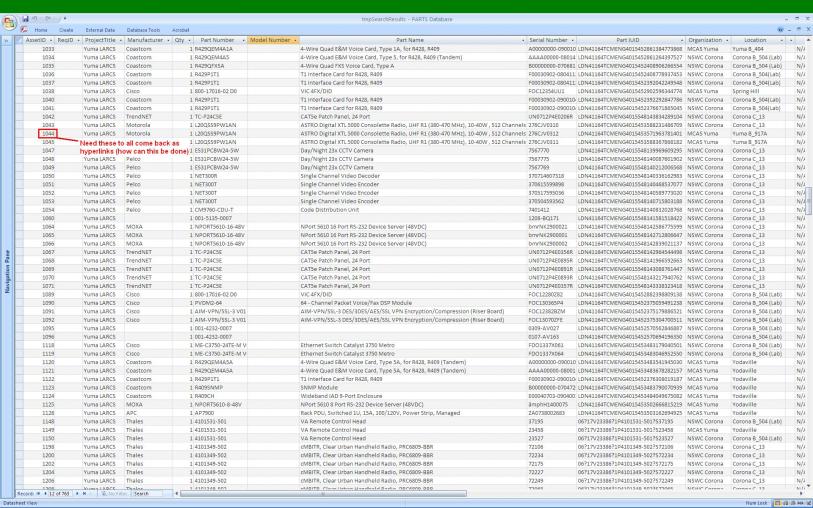Viewport: 813px width, 508px height.
Task: Open the Customize Quick Access Toolbar arrow
Action: pos(65,19)
